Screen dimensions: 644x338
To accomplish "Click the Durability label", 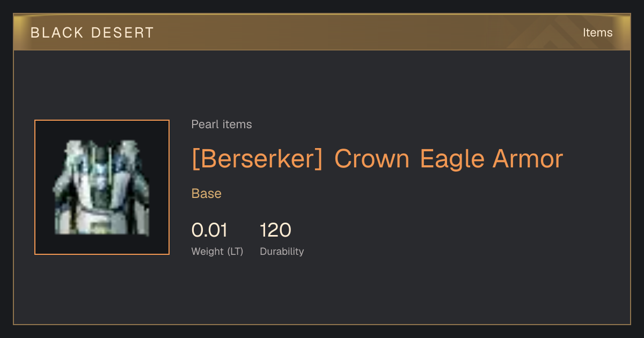I will 282,252.
